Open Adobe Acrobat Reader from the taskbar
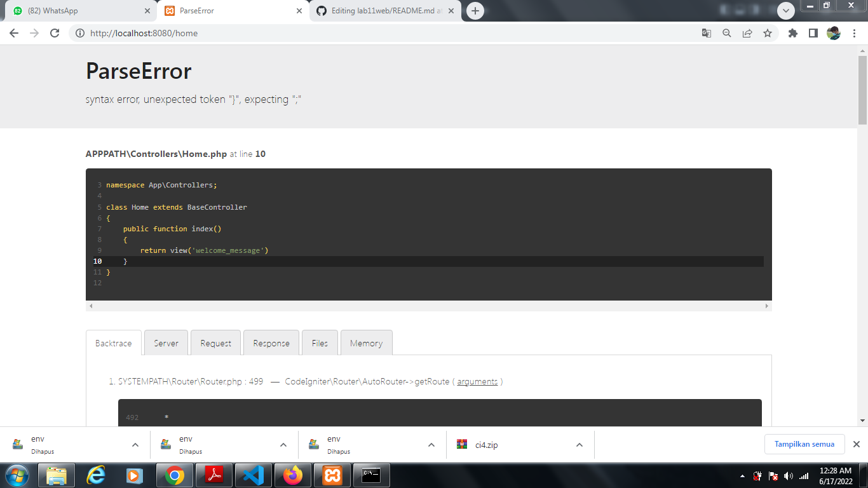This screenshot has height=488, width=868. pyautogui.click(x=214, y=475)
